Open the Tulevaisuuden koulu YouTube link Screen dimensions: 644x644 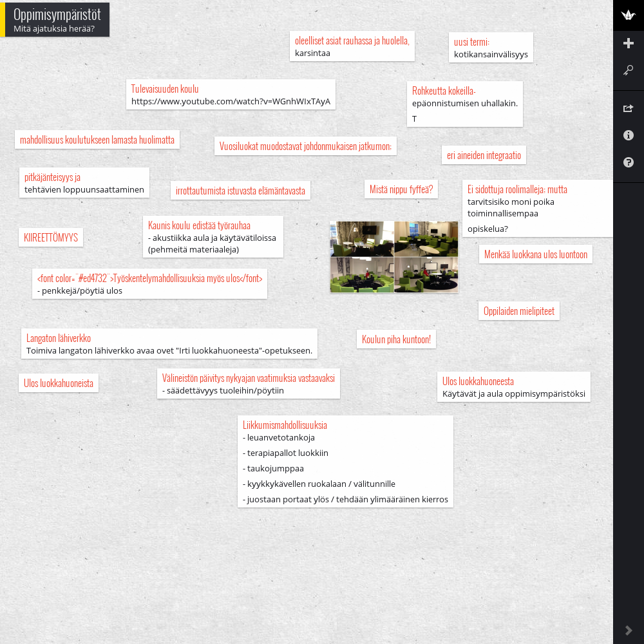(231, 102)
